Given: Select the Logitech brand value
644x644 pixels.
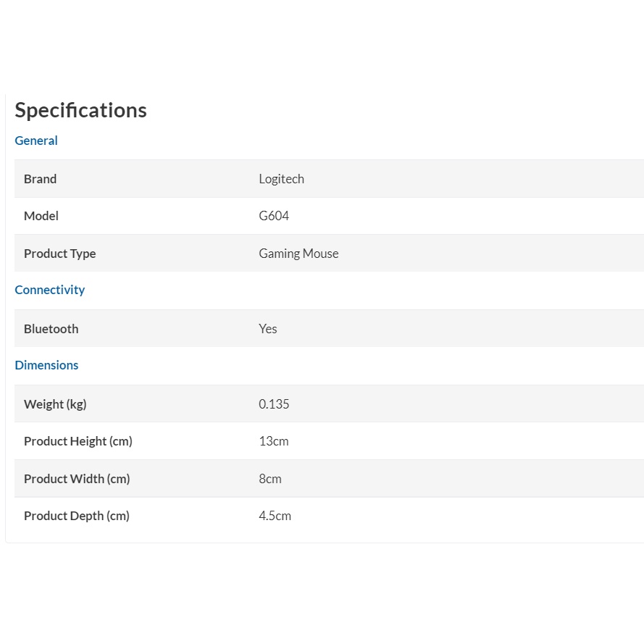Looking at the screenshot, I should pos(281,179).
